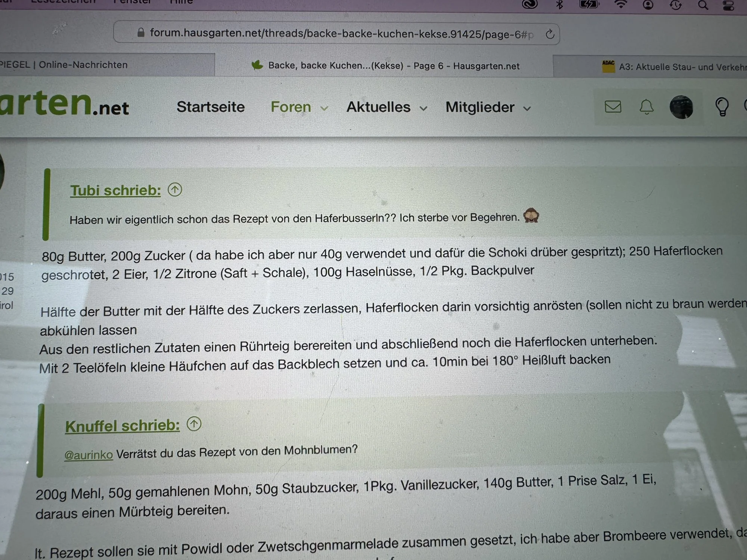This screenshot has width=747, height=560.
Task: Expand the Foren dropdown chevron
Action: click(324, 109)
